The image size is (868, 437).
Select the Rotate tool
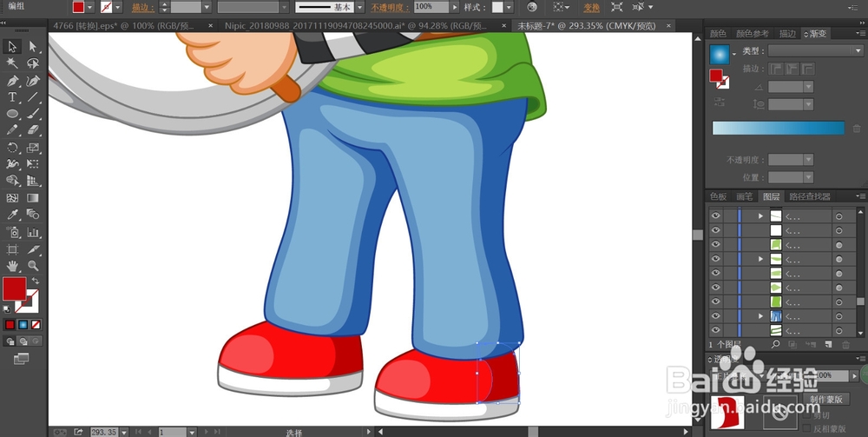tap(12, 148)
